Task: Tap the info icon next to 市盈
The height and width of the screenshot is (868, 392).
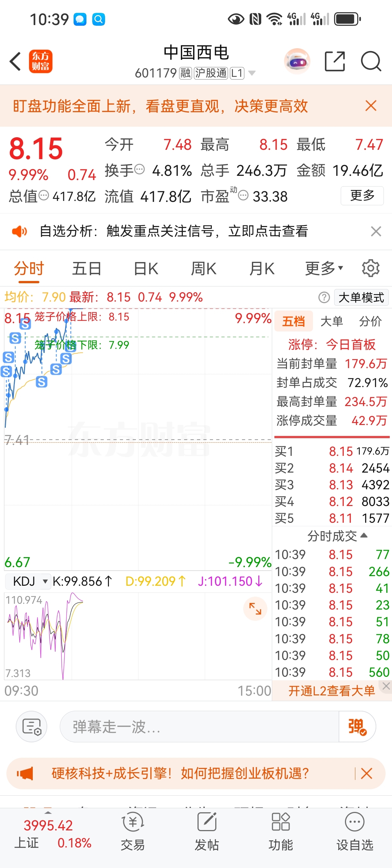Action: (x=243, y=195)
